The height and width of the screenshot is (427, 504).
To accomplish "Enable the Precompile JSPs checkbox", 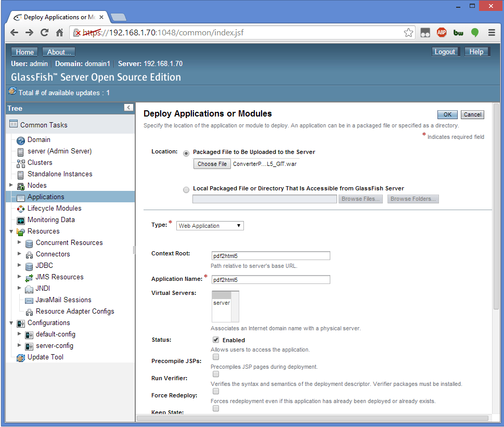I will (x=216, y=357).
